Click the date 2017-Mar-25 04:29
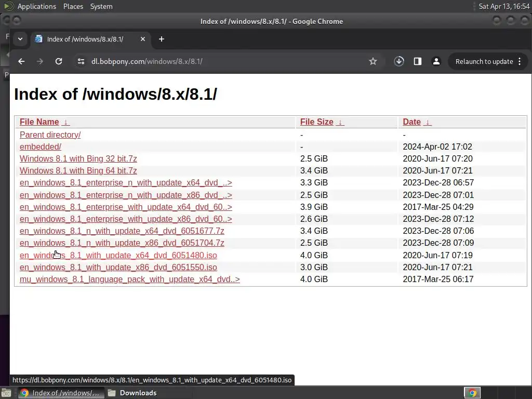Screen dimensions: 532x399 coord(438,207)
